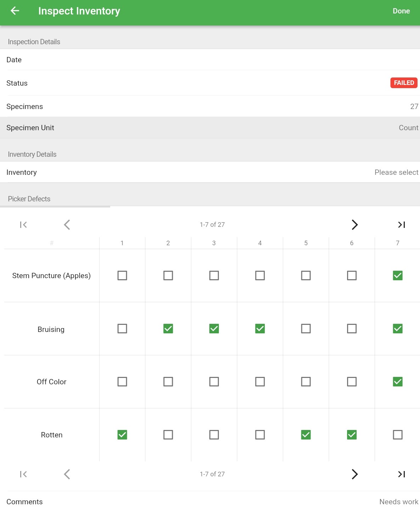The width and height of the screenshot is (420, 511).
Task: Uncheck Rotten for specimen 5
Action: 306,435
